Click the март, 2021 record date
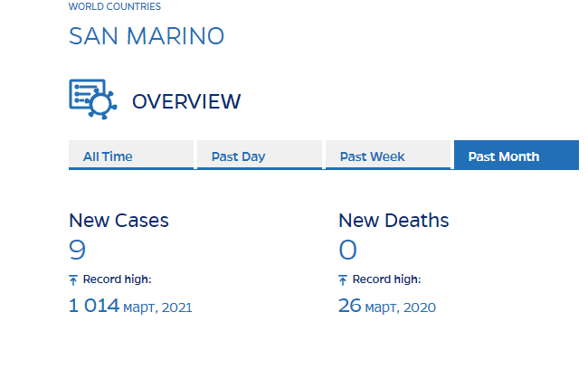588x388 pixels. [x=158, y=308]
